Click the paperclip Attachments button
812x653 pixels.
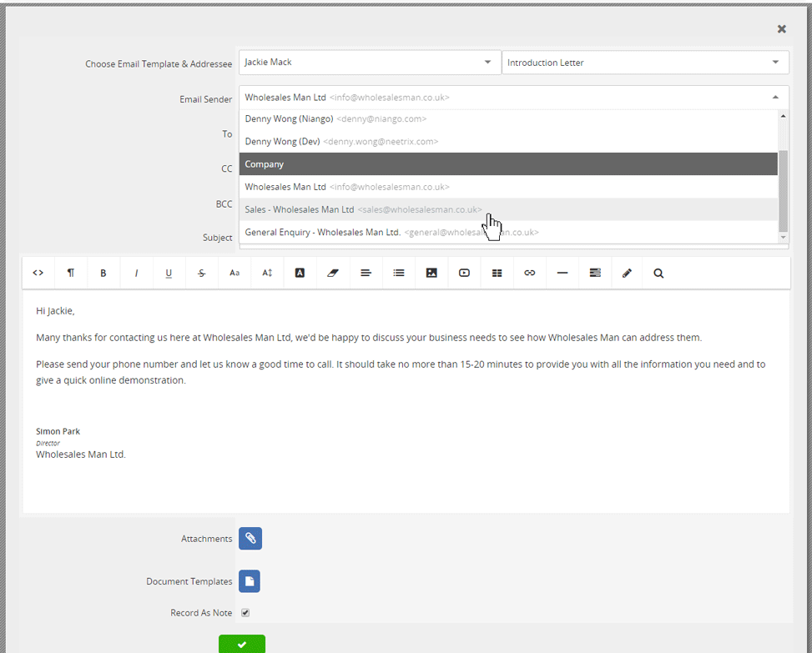250,539
